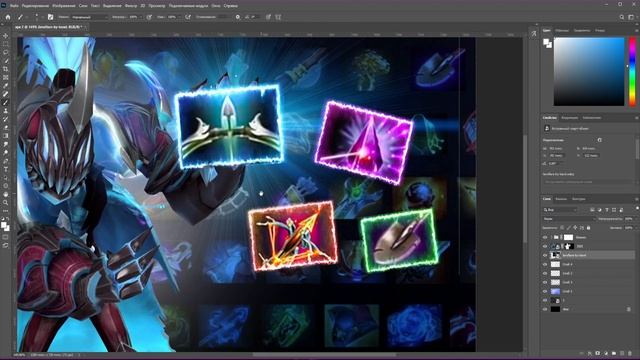The image size is (640, 360).
Task: Switch to the Каналы tab
Action: pyautogui.click(x=561, y=199)
